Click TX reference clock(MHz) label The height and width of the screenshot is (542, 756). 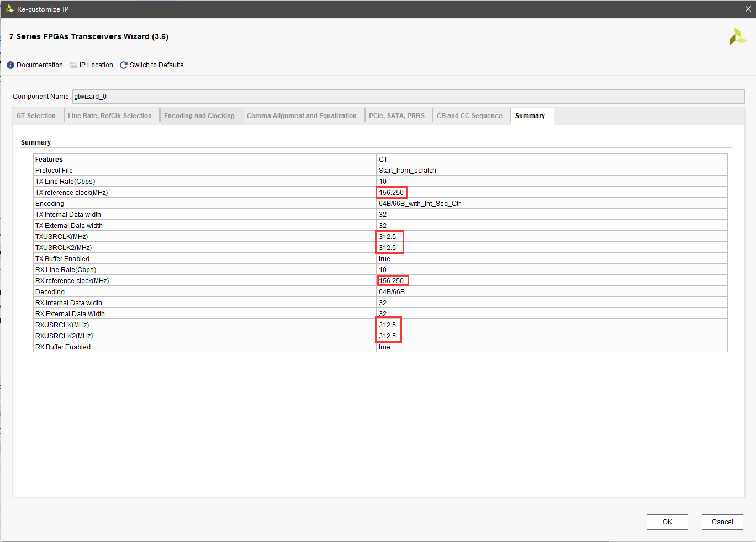[72, 193]
